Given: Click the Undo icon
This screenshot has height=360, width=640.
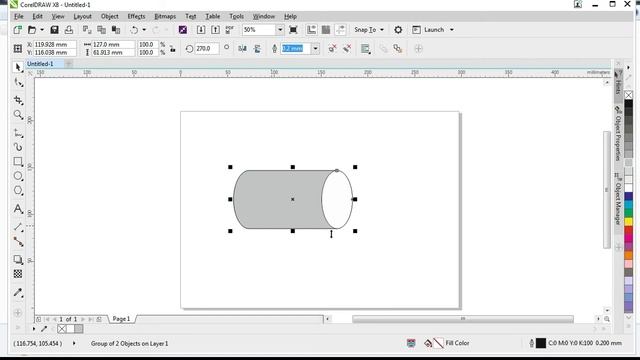Looking at the screenshot, I should point(134,30).
